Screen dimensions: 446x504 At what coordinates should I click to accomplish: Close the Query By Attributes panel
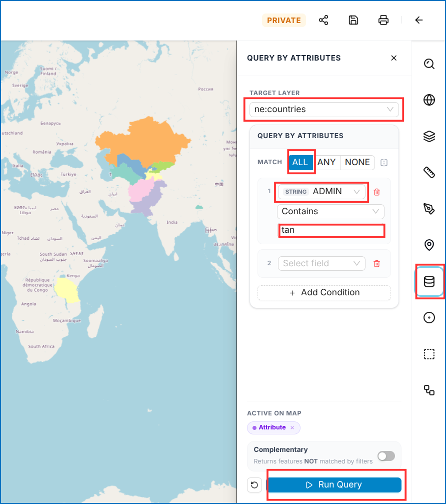tap(393, 58)
